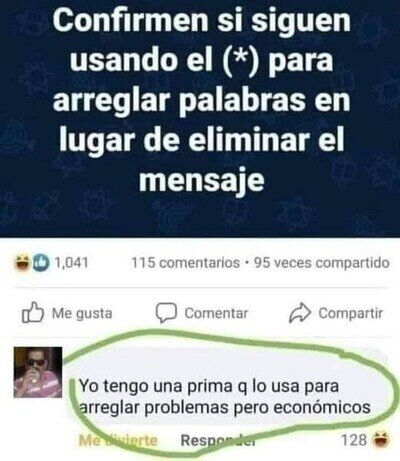The image size is (400, 461).
Task: View the 115 comentarios link
Action: [x=186, y=263]
